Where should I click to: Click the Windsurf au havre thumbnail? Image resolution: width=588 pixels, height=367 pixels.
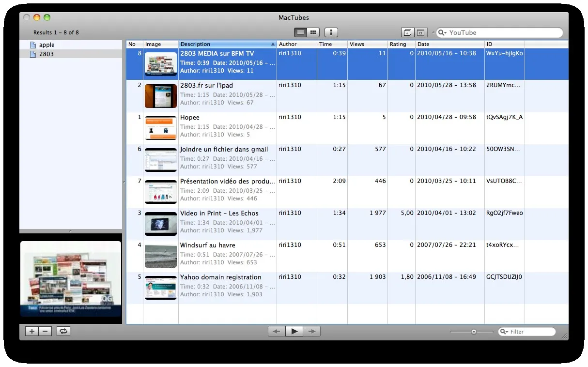(x=161, y=256)
